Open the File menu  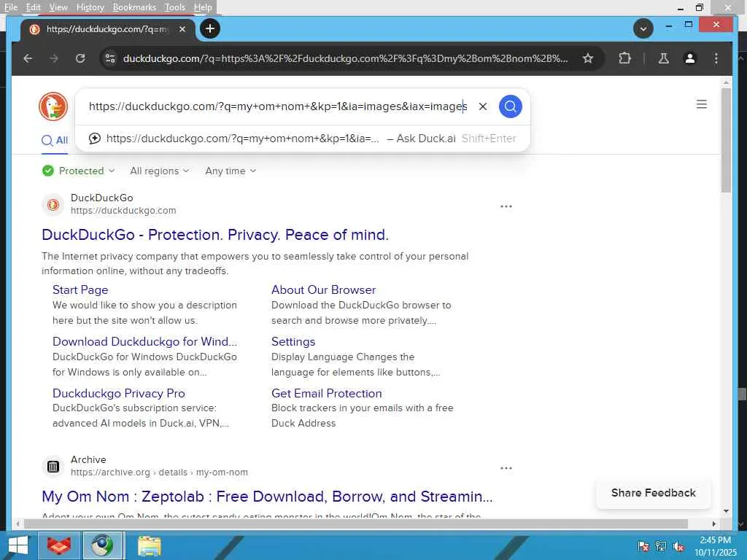tap(10, 7)
